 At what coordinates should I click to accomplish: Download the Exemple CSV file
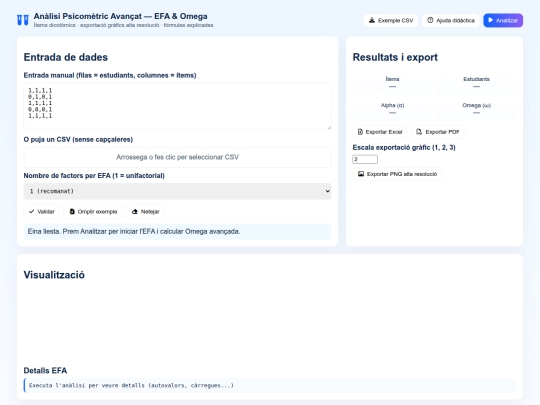[x=391, y=20]
